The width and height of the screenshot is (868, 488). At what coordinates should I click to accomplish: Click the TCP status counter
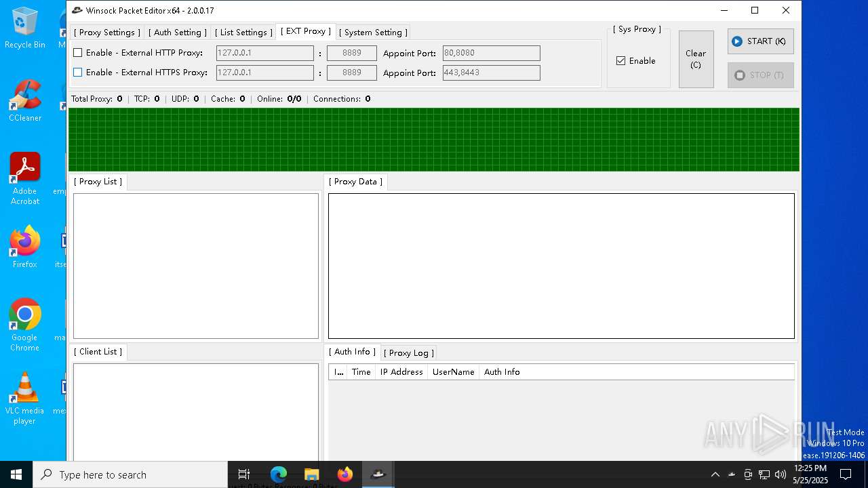[x=147, y=99]
